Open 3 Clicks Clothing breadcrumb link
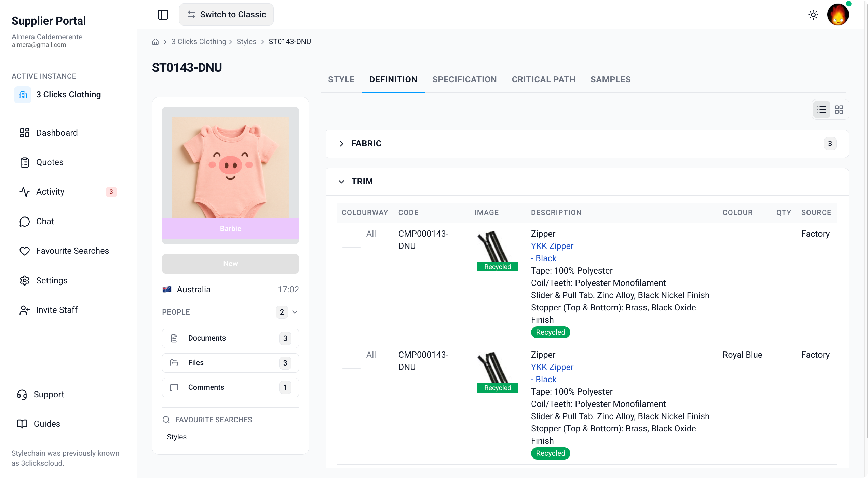 [x=199, y=42]
